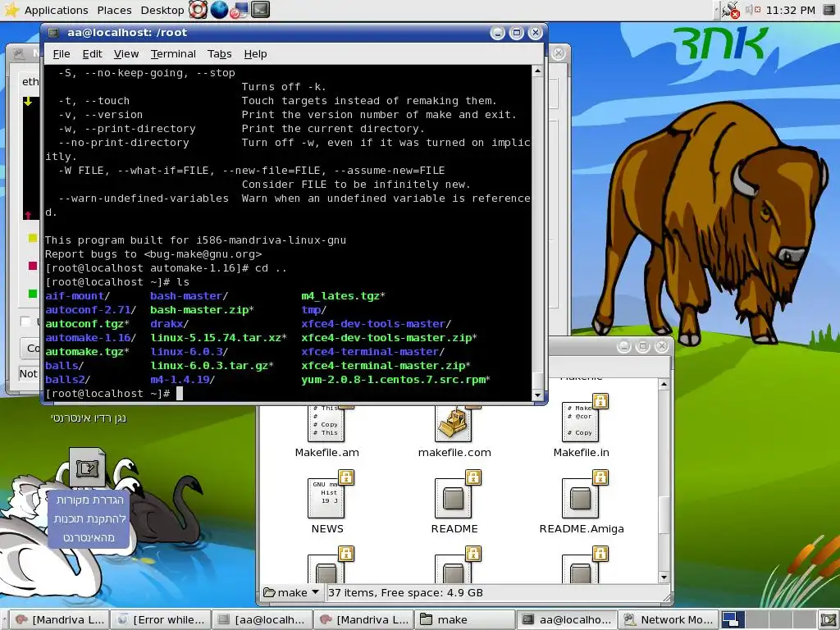The height and width of the screenshot is (630, 840).
Task: Click the disconnected network tray icon
Action: pyautogui.click(x=730, y=10)
